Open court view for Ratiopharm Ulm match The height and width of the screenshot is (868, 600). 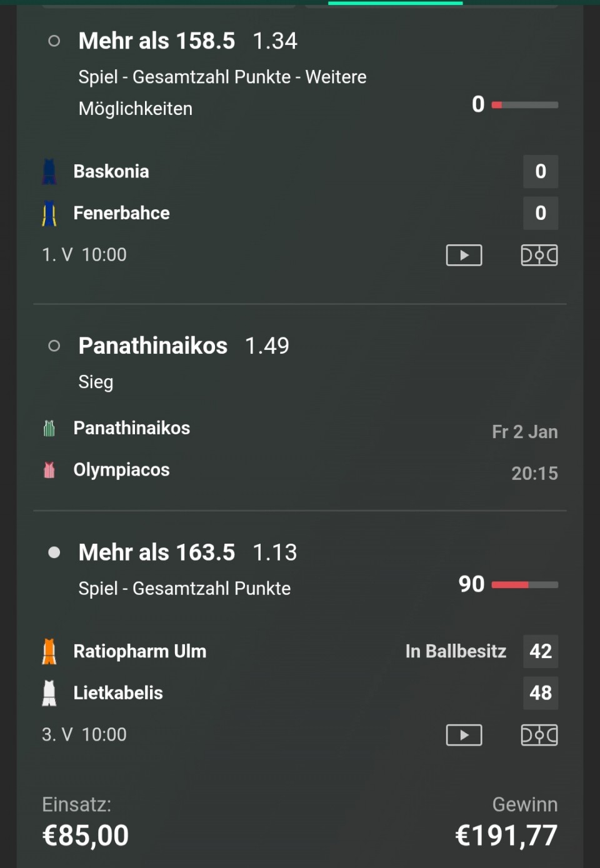coord(539,735)
